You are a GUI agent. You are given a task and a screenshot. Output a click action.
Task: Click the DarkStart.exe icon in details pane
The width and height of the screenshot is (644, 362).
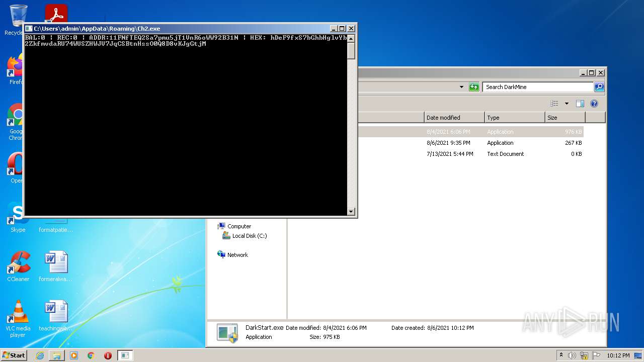pyautogui.click(x=227, y=333)
